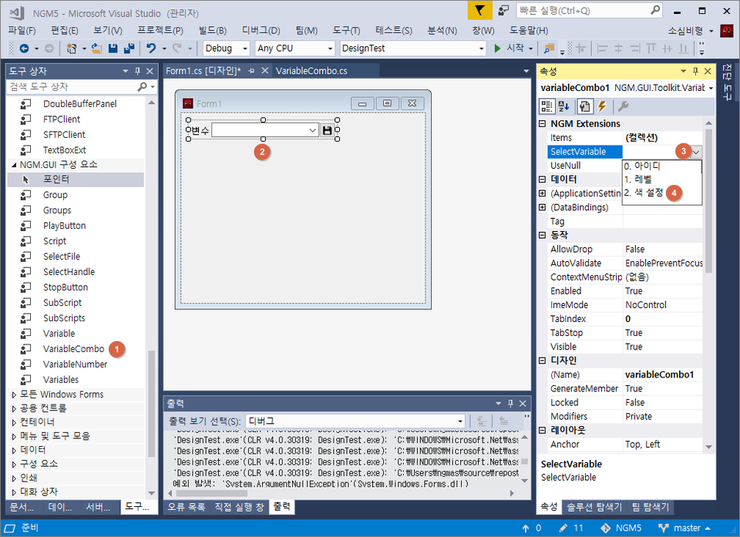Screen dimensions: 740x537
Task: Click the save all toolbar icon
Action: point(129,48)
